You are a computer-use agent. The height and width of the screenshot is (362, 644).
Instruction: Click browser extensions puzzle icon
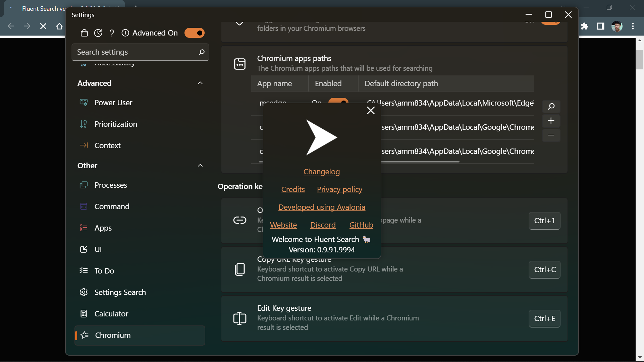(x=585, y=26)
